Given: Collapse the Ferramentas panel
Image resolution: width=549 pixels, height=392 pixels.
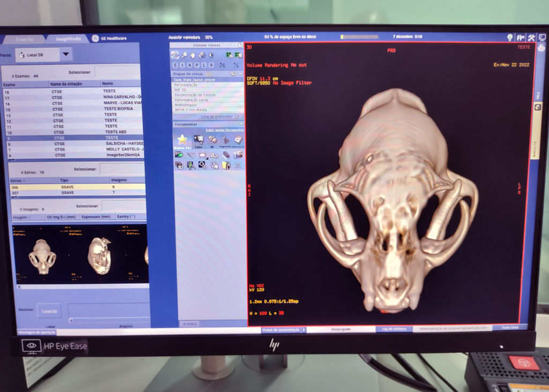Looking at the screenshot, I should point(242,124).
